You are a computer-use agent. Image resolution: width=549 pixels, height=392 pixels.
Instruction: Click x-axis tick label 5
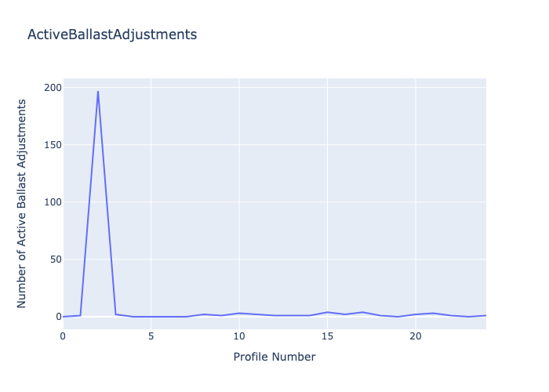pos(151,336)
